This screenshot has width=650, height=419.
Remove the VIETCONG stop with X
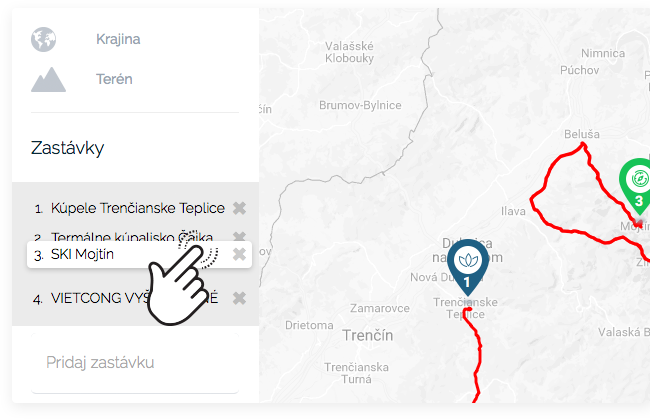coord(239,298)
